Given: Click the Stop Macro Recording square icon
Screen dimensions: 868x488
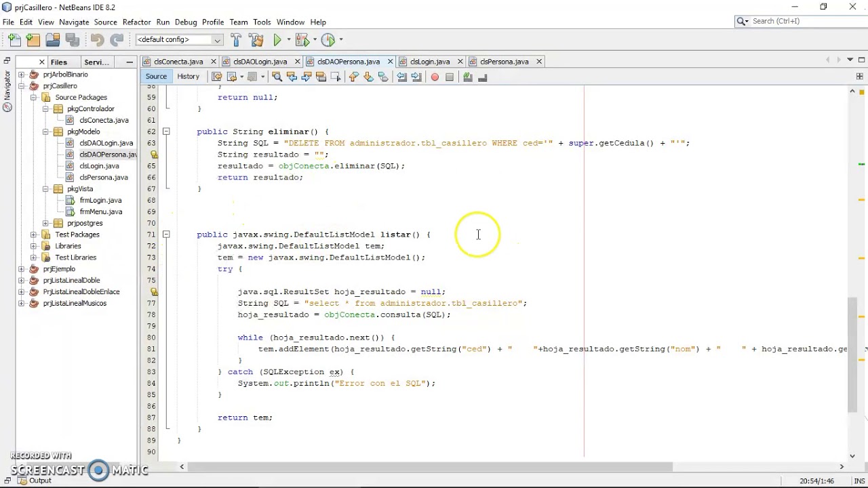Looking at the screenshot, I should coord(449,77).
